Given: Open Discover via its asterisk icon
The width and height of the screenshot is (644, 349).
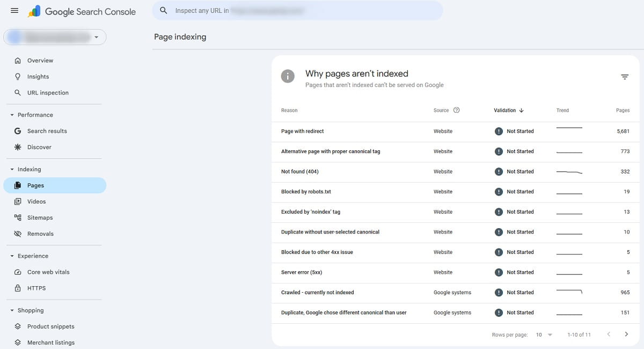Looking at the screenshot, I should (x=18, y=147).
